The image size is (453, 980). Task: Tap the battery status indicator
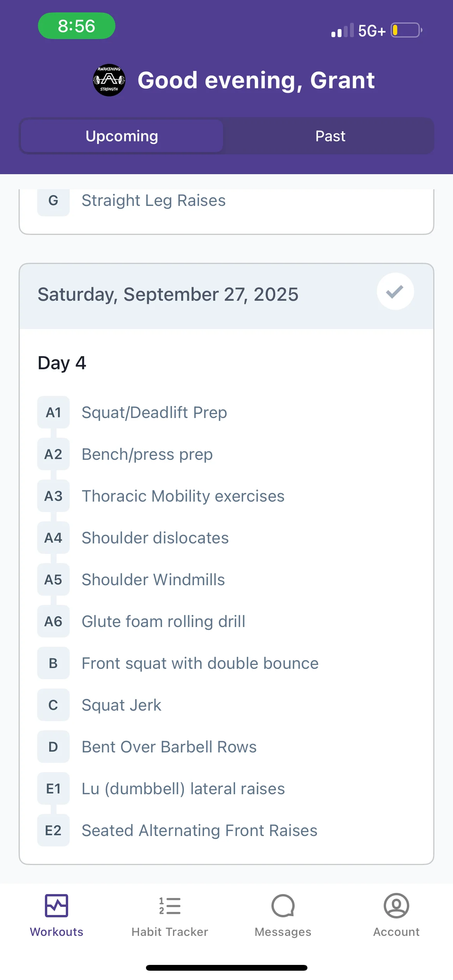click(406, 30)
